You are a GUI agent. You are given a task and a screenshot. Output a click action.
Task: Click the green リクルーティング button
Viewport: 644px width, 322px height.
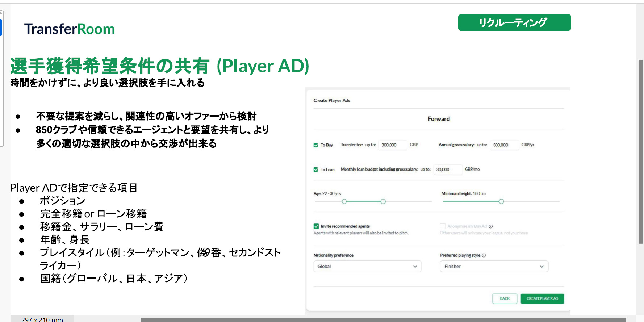click(x=514, y=22)
